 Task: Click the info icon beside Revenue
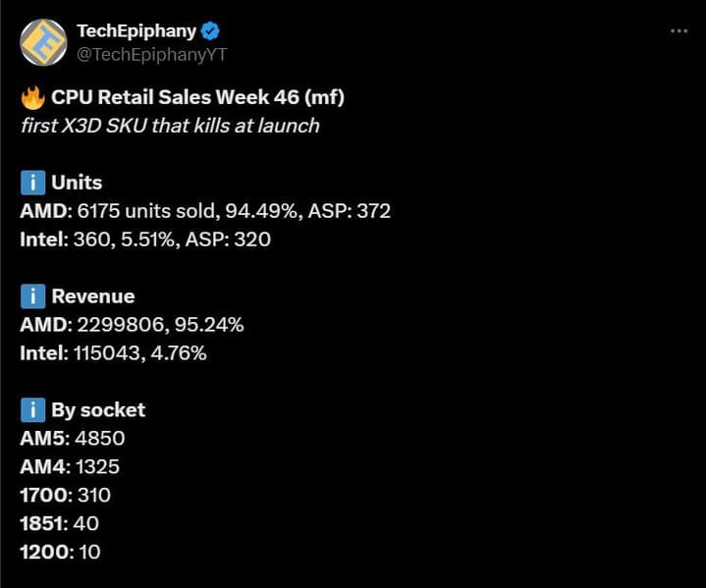[32, 296]
